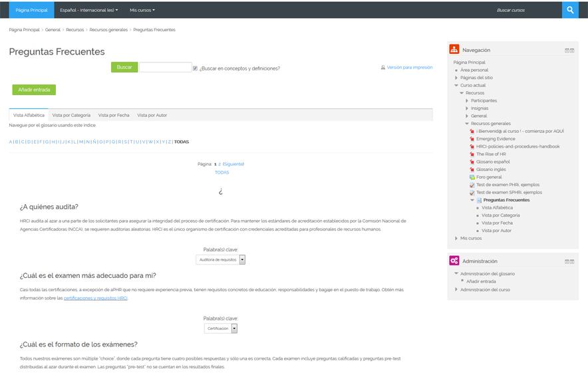Expand Administración del curso node

[456, 289]
